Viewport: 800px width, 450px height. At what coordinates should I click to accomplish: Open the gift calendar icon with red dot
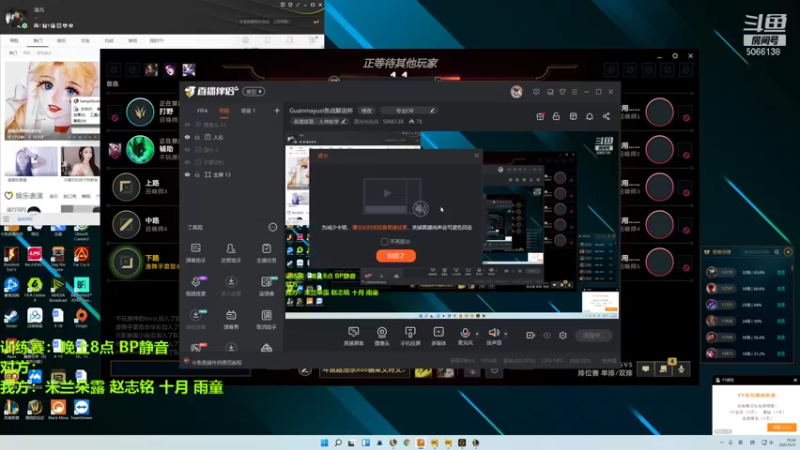point(540,116)
